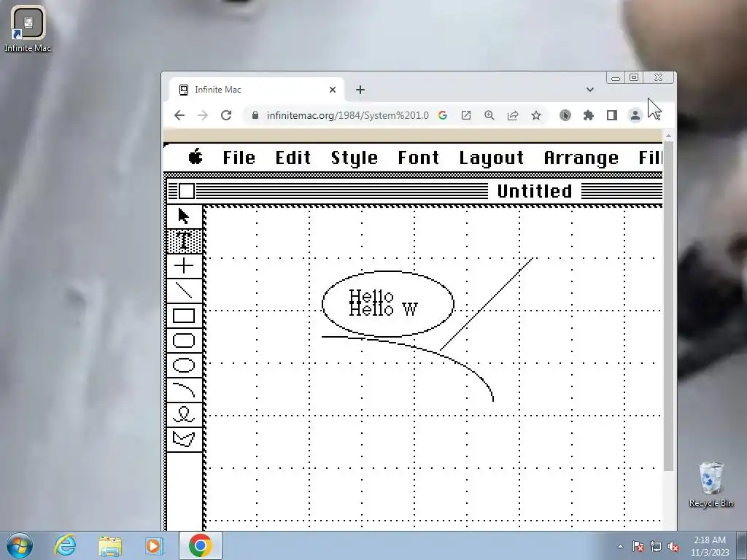
Task: Maximize the Chrome window
Action: pyautogui.click(x=634, y=77)
